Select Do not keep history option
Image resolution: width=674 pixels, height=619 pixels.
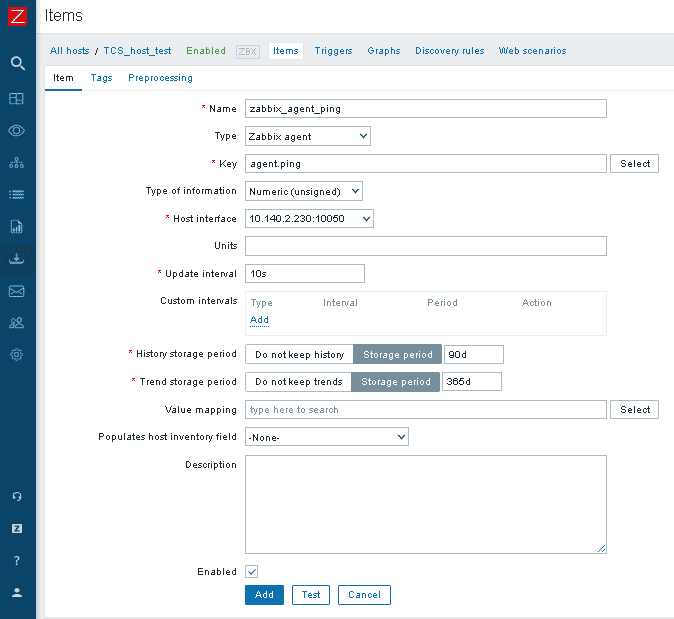tap(299, 355)
